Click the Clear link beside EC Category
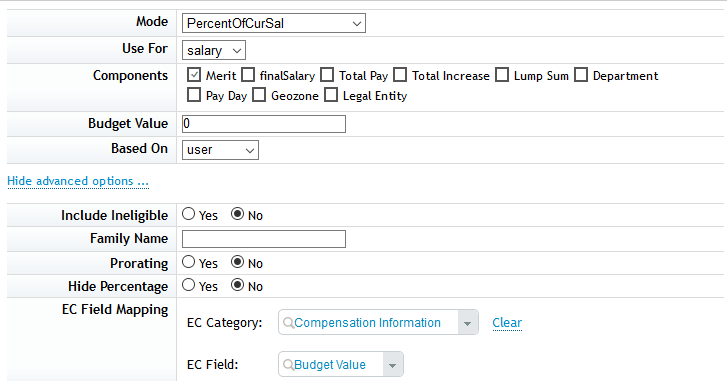 tap(507, 323)
